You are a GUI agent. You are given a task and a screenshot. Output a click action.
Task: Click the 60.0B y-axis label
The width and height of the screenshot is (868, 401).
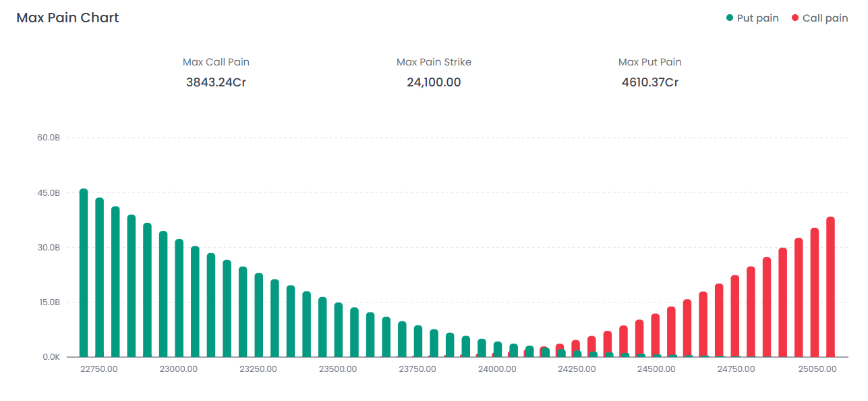49,138
